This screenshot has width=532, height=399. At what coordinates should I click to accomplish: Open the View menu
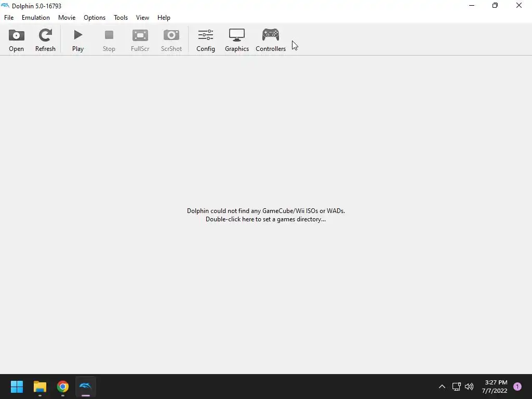(142, 18)
